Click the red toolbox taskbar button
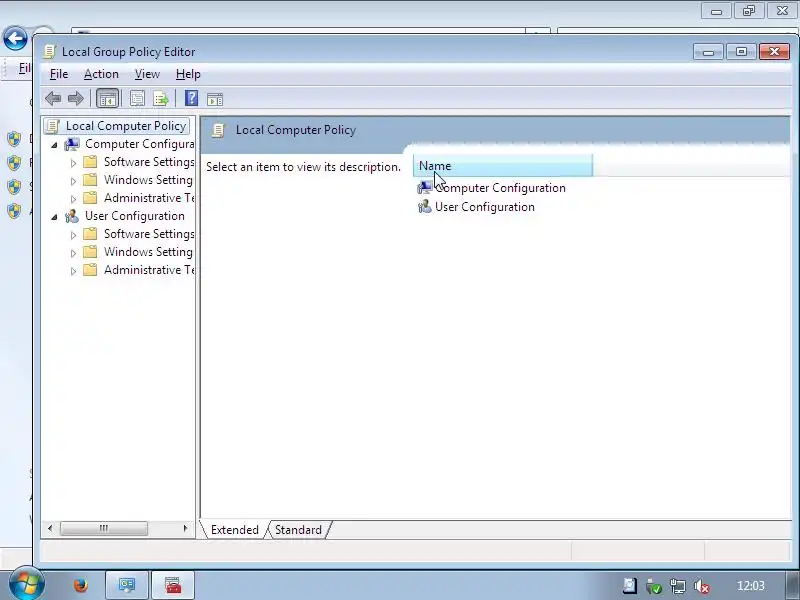Image resolution: width=800 pixels, height=600 pixels. (x=173, y=585)
